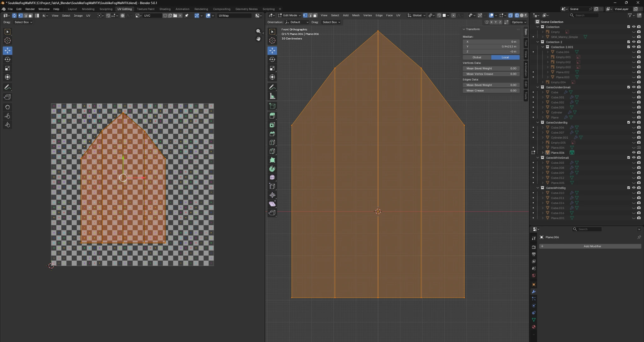Select the Edge Slide tool
Screen dimensions: 644x342
pyautogui.click(x=272, y=186)
